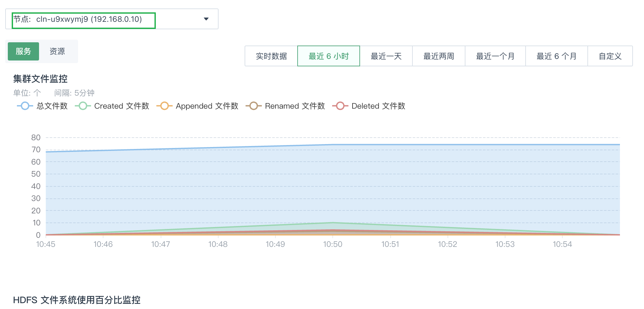Select the 实时数据 time range

click(x=271, y=56)
